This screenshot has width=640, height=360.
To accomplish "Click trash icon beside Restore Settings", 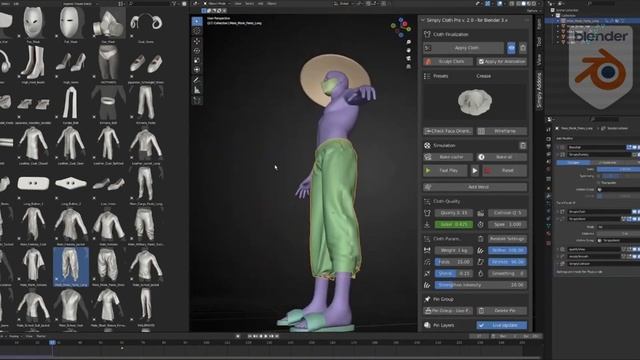I will coord(480,239).
